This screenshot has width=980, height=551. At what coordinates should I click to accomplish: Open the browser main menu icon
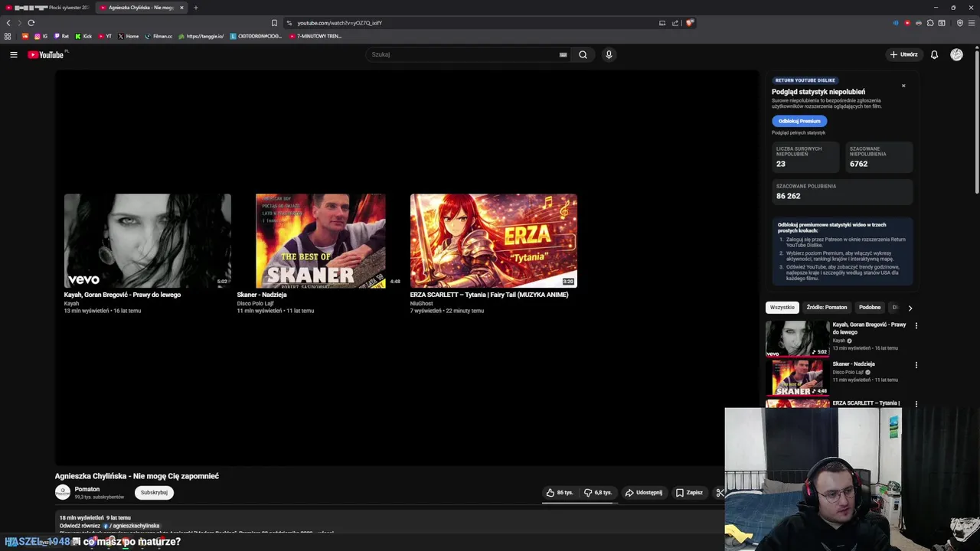972,23
